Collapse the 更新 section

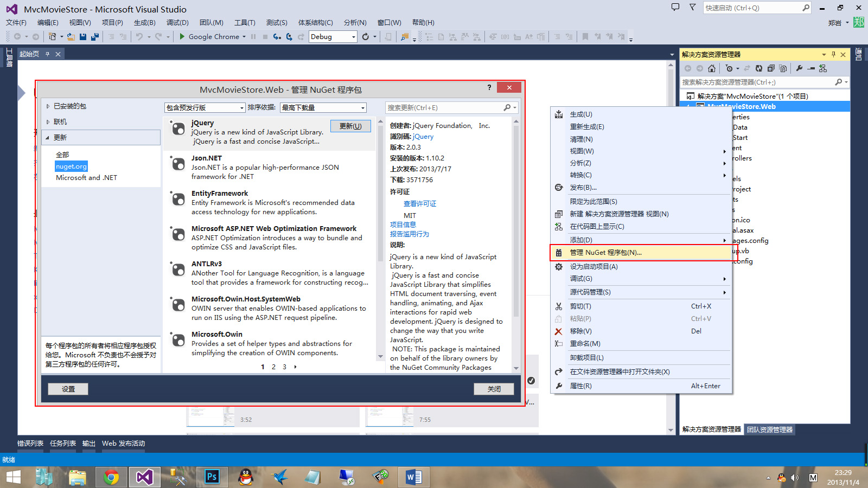48,138
